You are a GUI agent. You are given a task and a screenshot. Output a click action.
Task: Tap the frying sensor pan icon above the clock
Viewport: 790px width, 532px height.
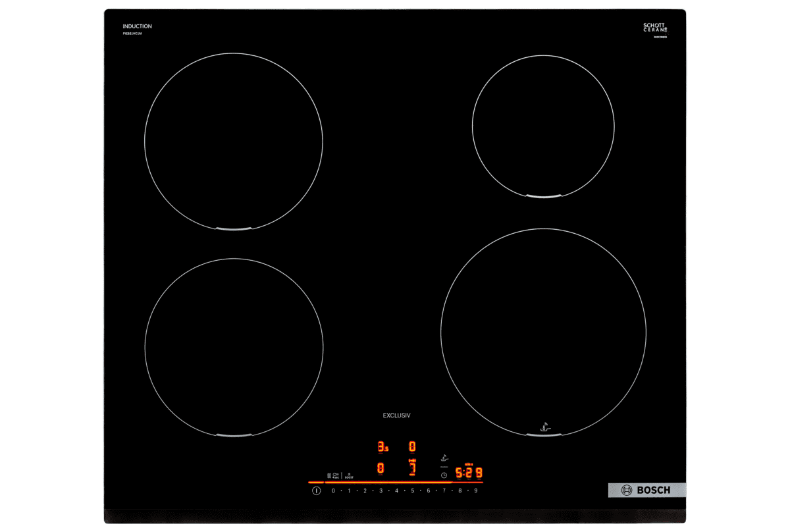tap(444, 458)
